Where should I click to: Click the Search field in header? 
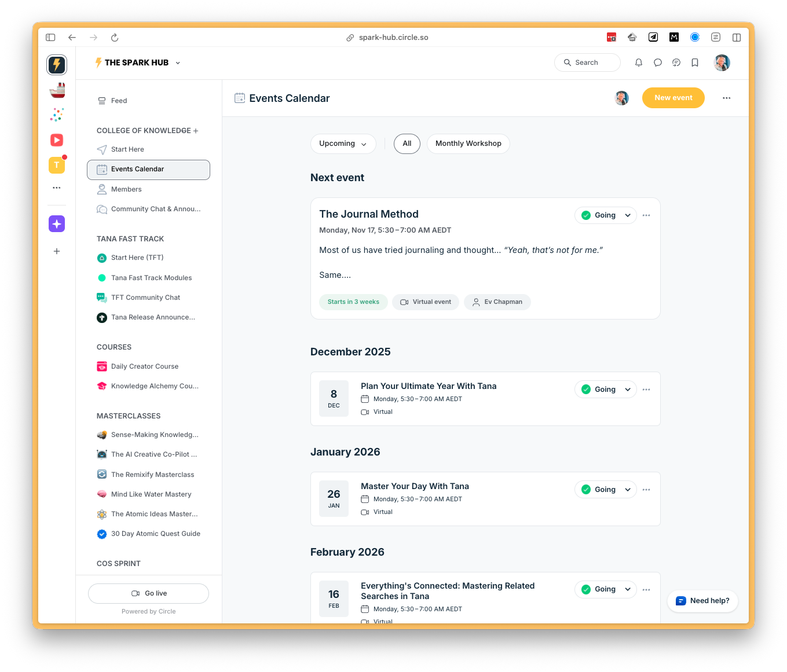(x=587, y=63)
